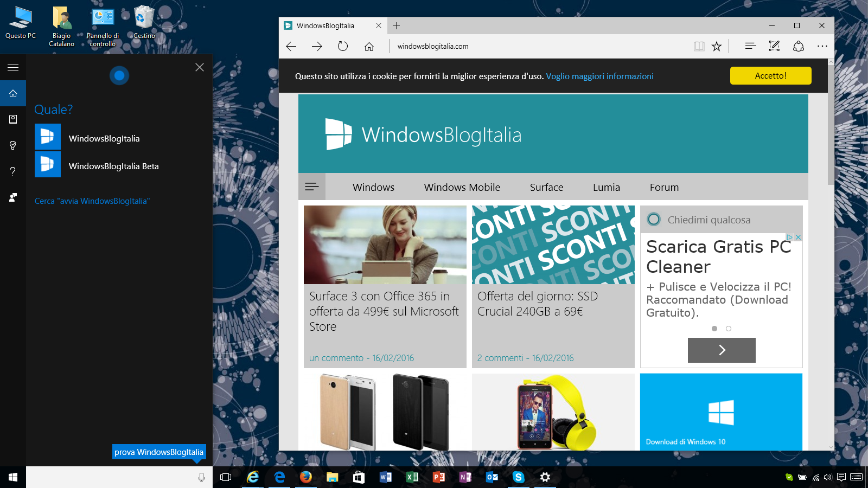This screenshot has width=868, height=488.
Task: Open the Windows Start menu
Action: [x=13, y=477]
